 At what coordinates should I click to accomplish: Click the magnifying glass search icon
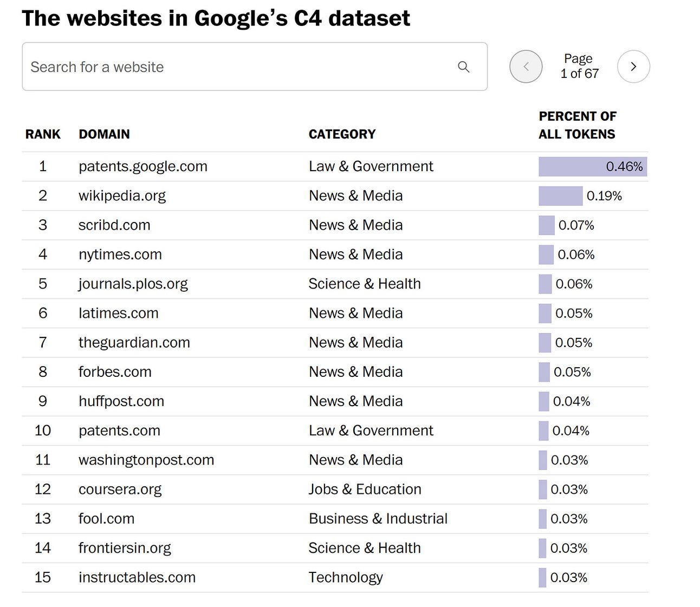click(x=463, y=67)
